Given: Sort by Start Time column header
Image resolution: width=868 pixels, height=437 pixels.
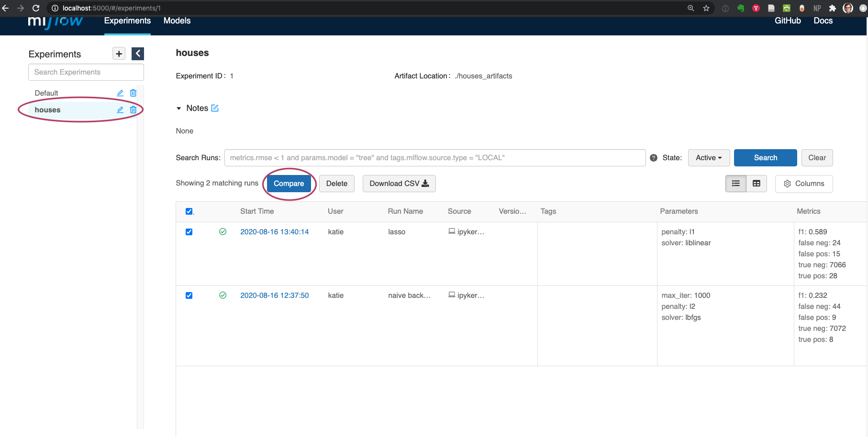Looking at the screenshot, I should 257,211.
